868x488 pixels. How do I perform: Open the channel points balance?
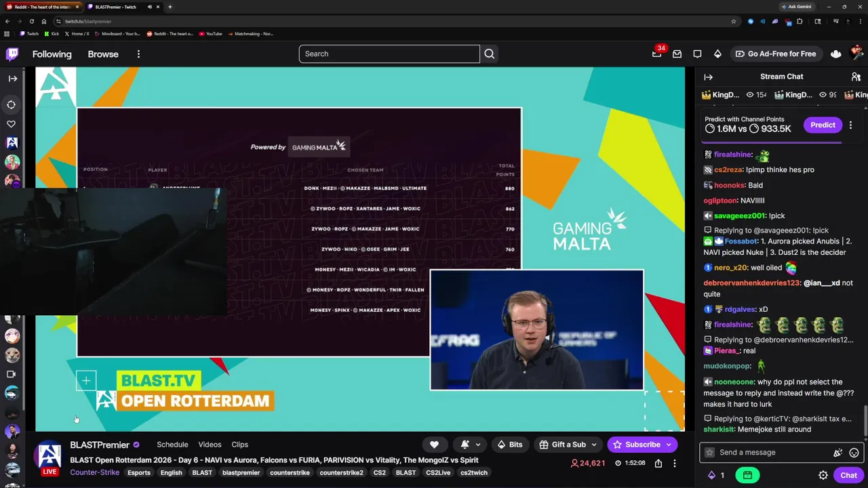[x=716, y=475]
